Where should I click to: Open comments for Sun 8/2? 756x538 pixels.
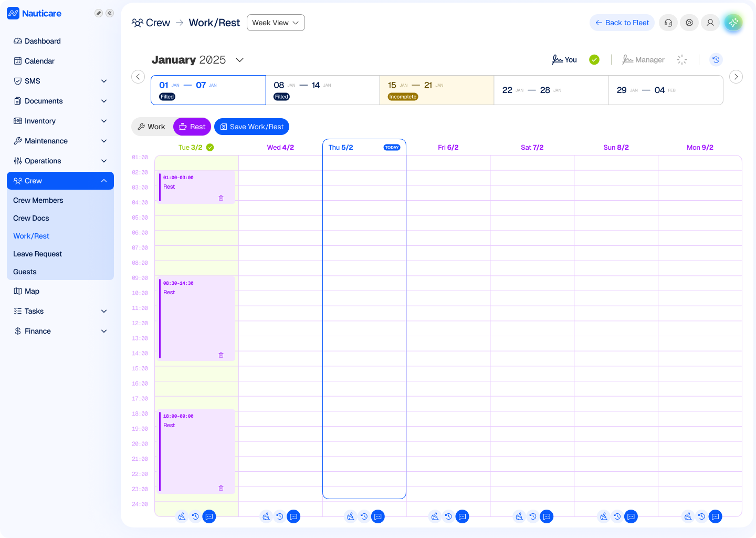click(631, 516)
